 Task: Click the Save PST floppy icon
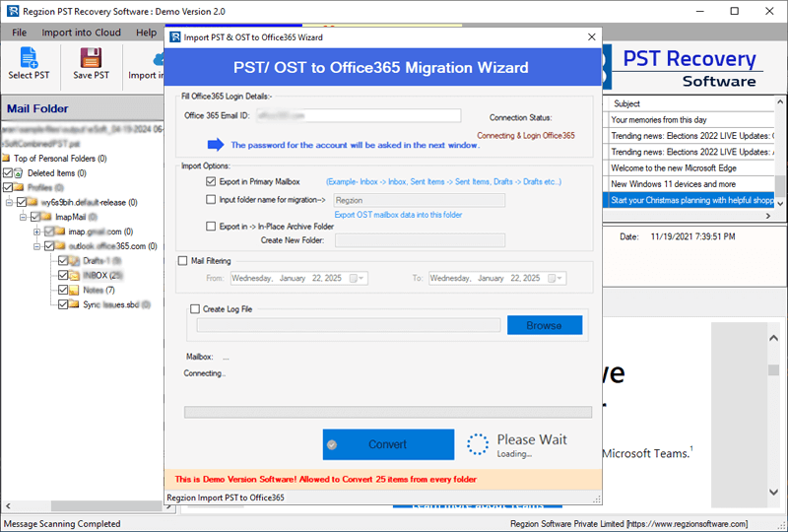[91, 57]
